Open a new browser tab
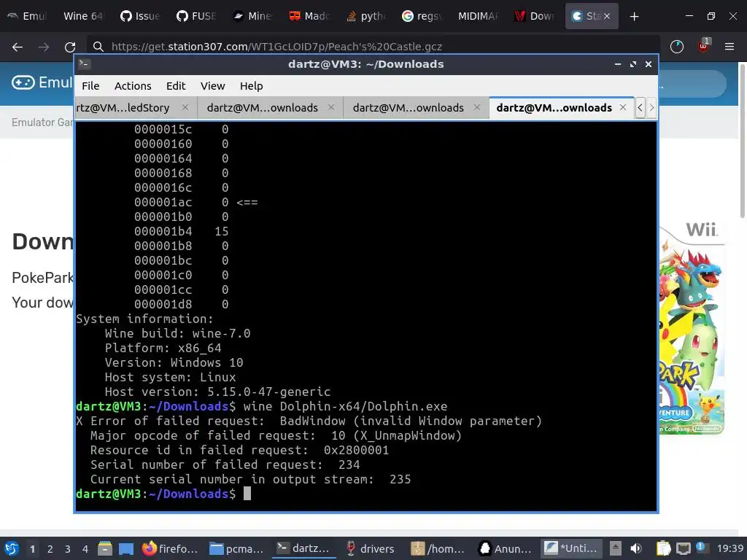 tap(634, 17)
